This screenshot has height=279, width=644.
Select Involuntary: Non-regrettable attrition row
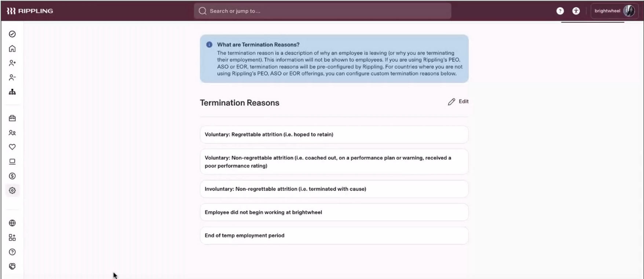pos(334,189)
